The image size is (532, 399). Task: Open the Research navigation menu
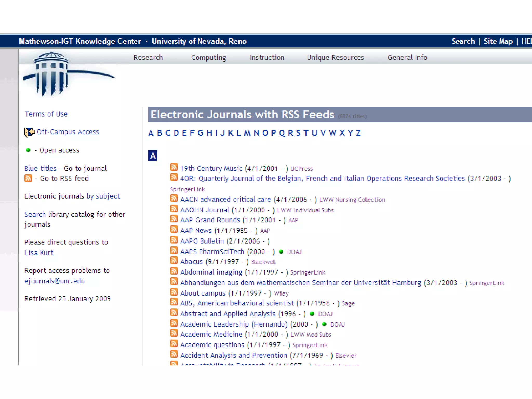pos(148,57)
